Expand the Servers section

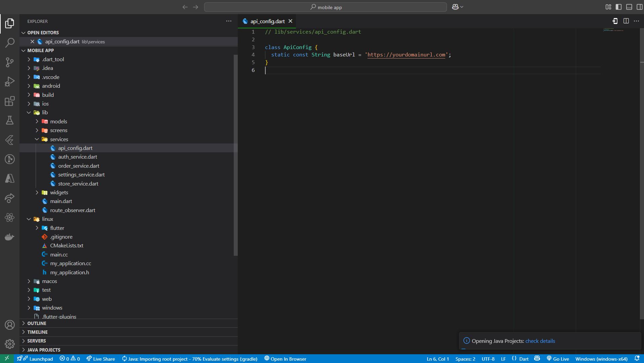pos(128,341)
